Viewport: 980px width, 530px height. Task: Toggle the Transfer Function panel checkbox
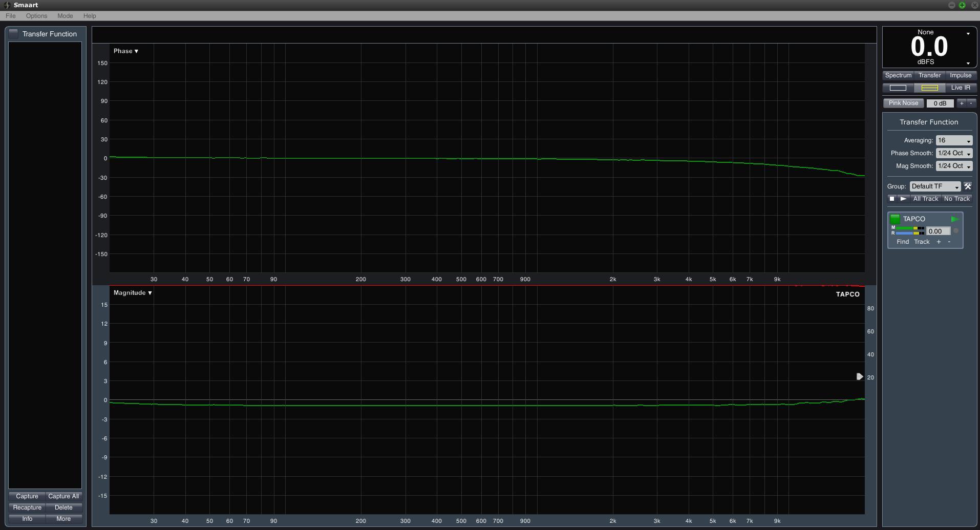tap(14, 34)
